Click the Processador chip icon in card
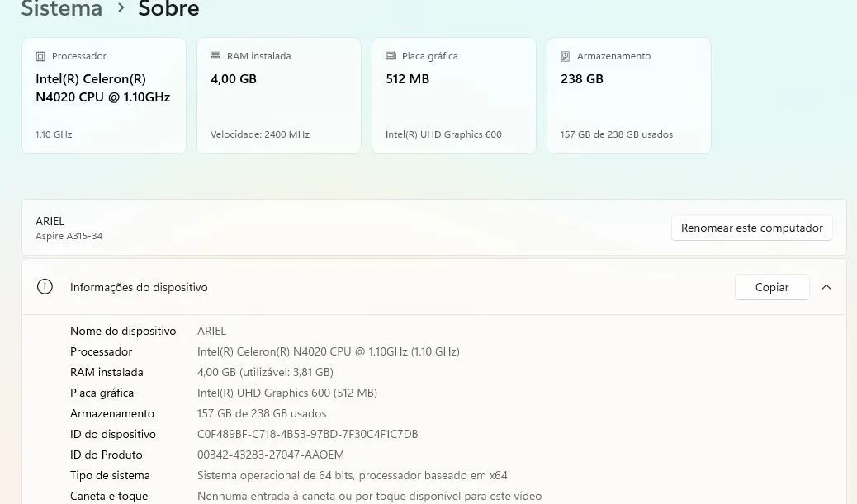Image resolution: width=857 pixels, height=504 pixels. [x=40, y=56]
